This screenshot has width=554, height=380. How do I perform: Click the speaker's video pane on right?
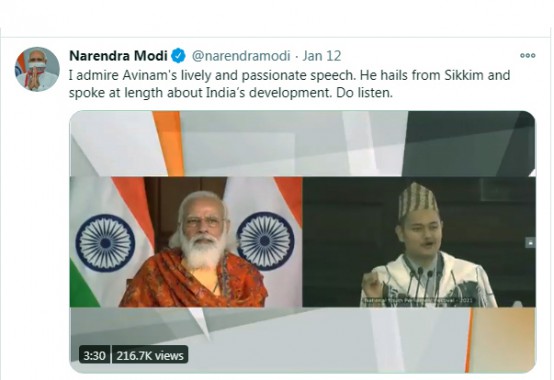point(419,242)
